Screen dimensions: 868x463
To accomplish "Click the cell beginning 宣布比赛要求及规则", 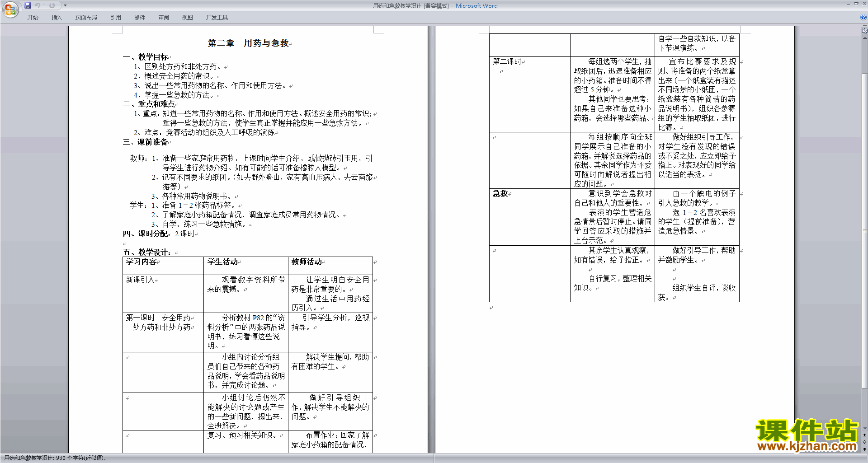I will pyautogui.click(x=697, y=94).
